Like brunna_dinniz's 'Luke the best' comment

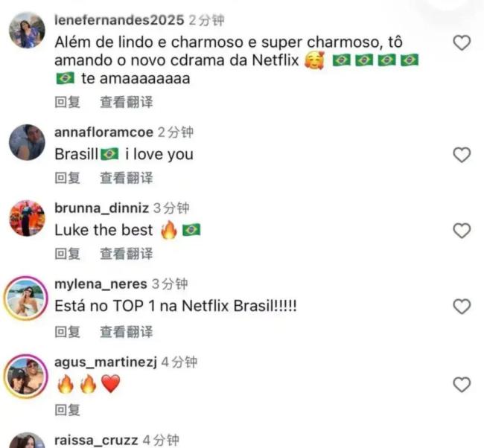[x=462, y=231]
